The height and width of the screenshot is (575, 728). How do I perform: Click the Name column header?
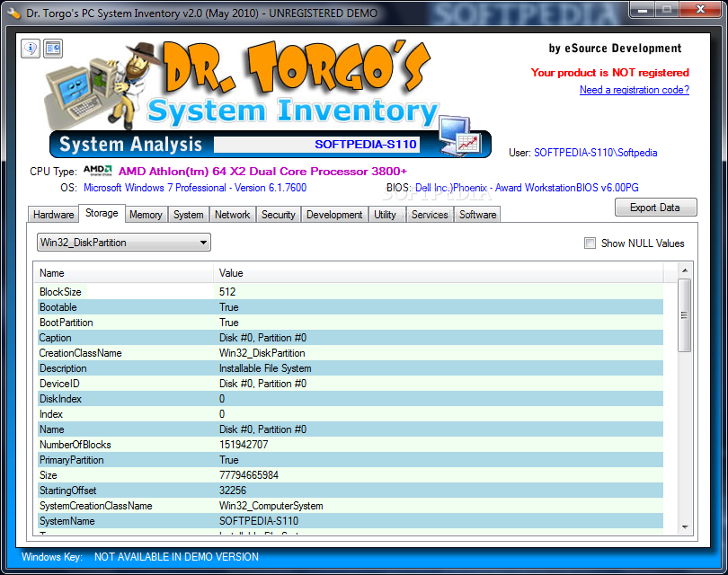click(123, 273)
